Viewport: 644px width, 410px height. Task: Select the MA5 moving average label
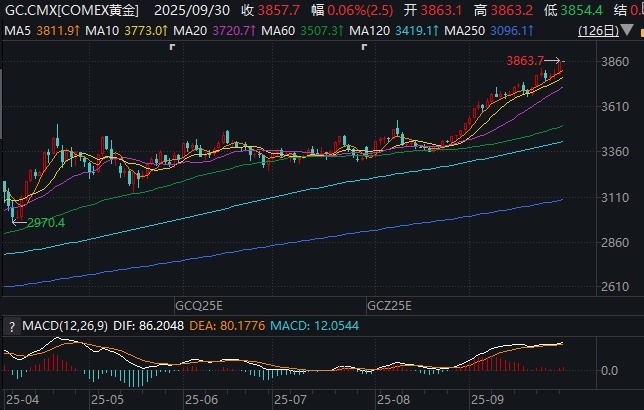(17, 31)
